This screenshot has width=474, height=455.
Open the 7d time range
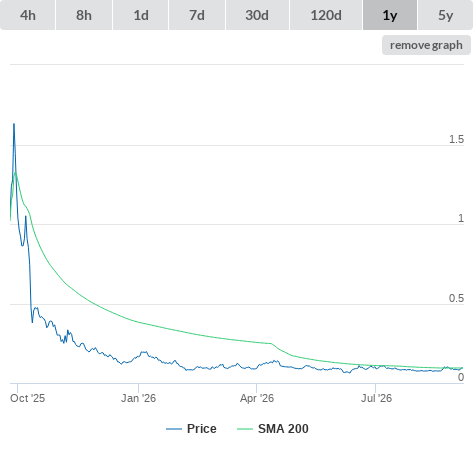[197, 15]
